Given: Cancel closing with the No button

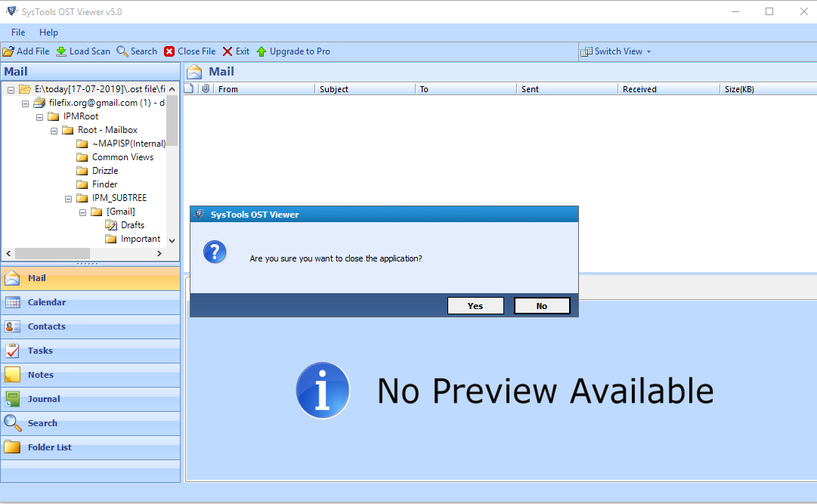Looking at the screenshot, I should coord(542,306).
